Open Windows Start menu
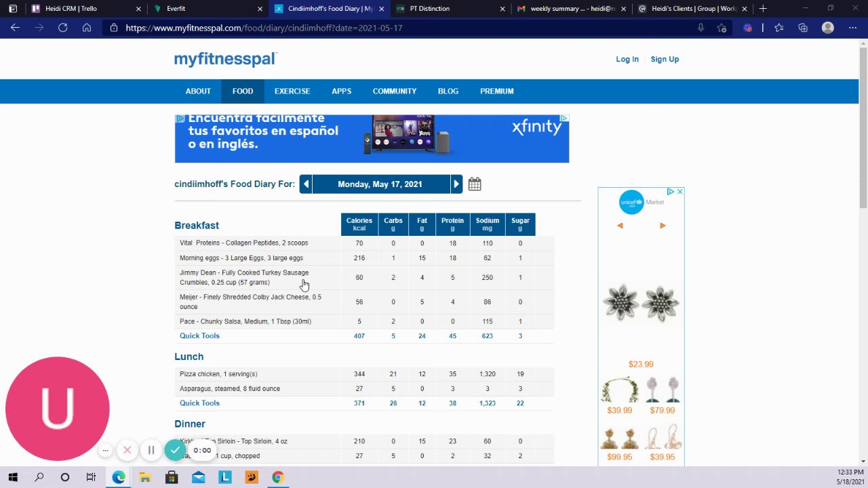Screen dimensions: 868x488 (x=13, y=477)
